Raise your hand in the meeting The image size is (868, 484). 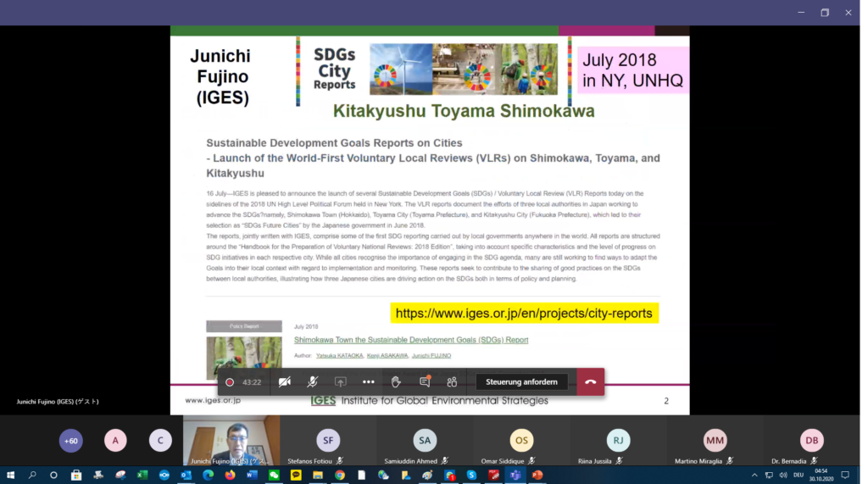click(396, 382)
